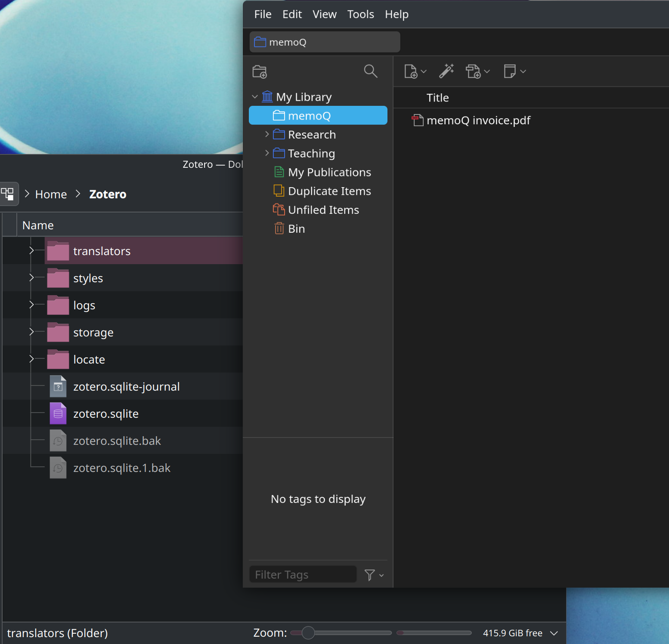Open the Help menu
This screenshot has width=669, height=644.
click(x=396, y=14)
